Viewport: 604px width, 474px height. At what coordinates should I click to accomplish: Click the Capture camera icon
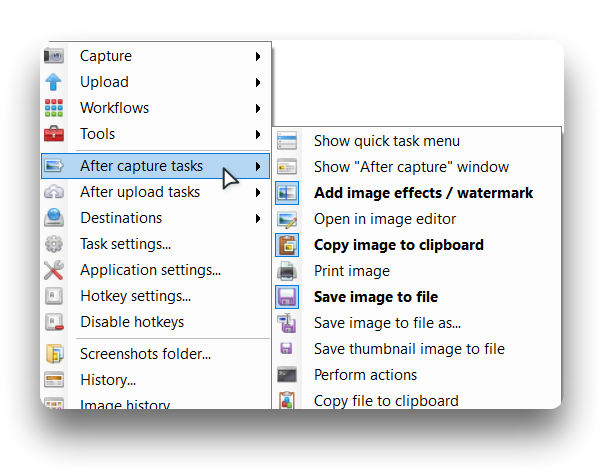tap(55, 56)
